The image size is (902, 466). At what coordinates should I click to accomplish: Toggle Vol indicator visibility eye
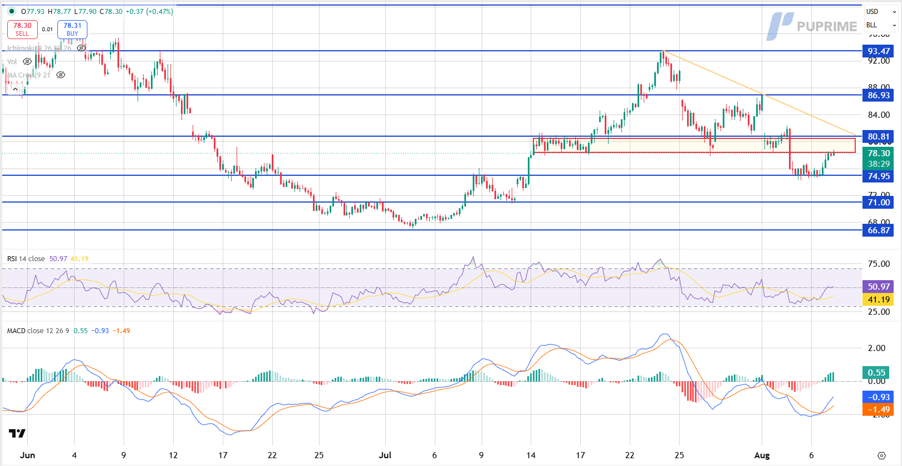click(x=27, y=61)
